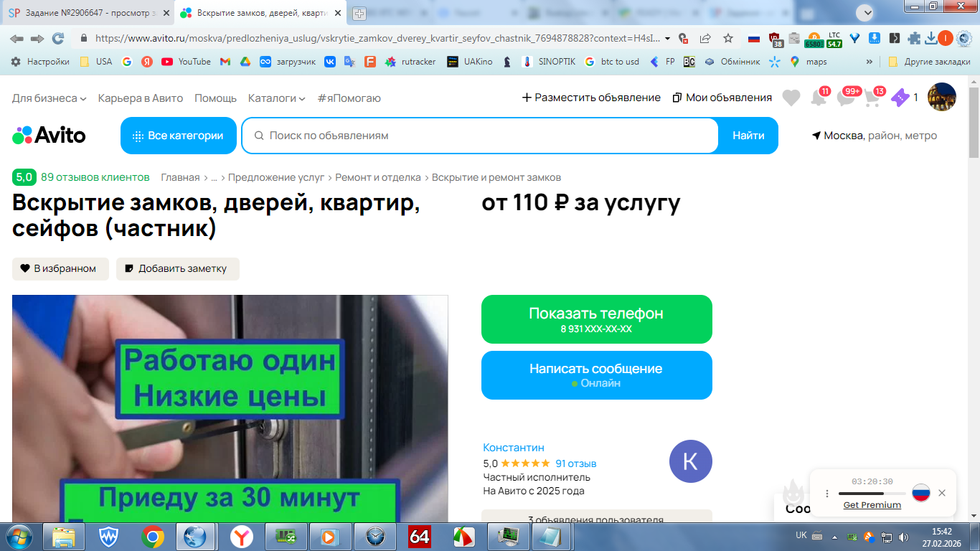Click Найти search button
Viewport: 980px width, 551px height.
click(748, 136)
